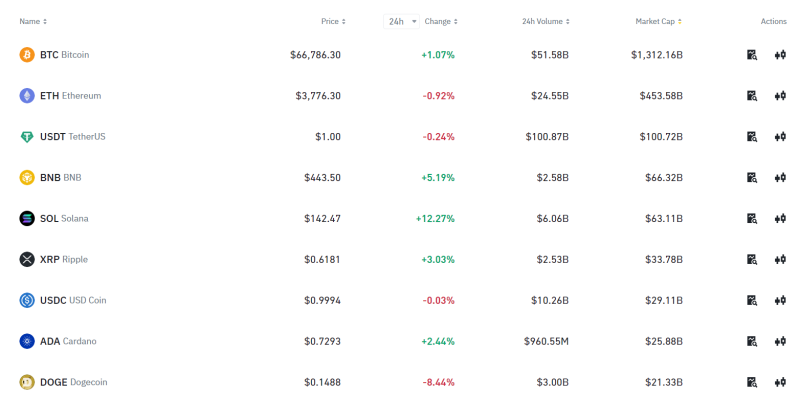Open the ETH Ethereum coin link
Viewport: 800px width, 399px height.
70,95
